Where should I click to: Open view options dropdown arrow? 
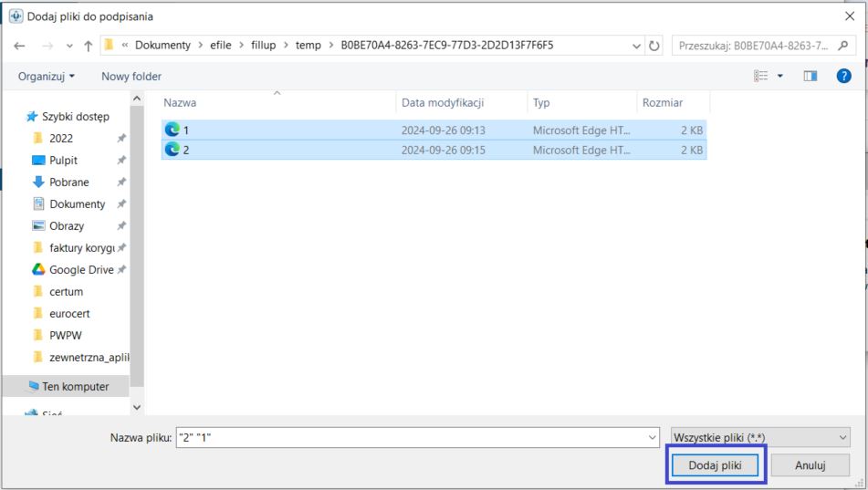tap(780, 76)
